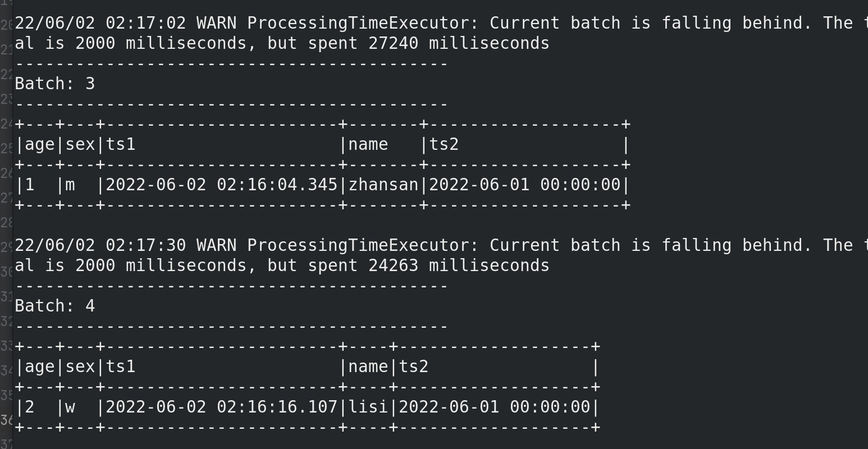868x449 pixels.
Task: Click timestamp '2022-06-02 02:16:16.107'
Action: click(222, 407)
